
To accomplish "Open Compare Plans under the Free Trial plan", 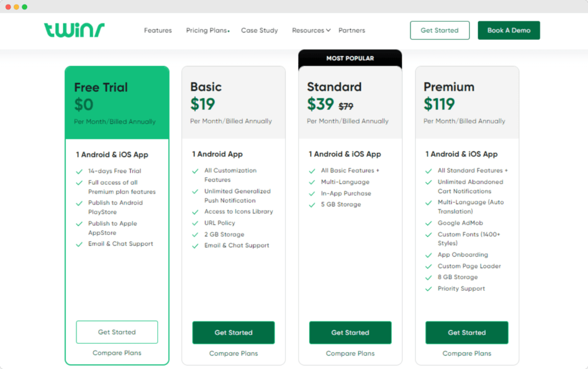I will click(117, 353).
